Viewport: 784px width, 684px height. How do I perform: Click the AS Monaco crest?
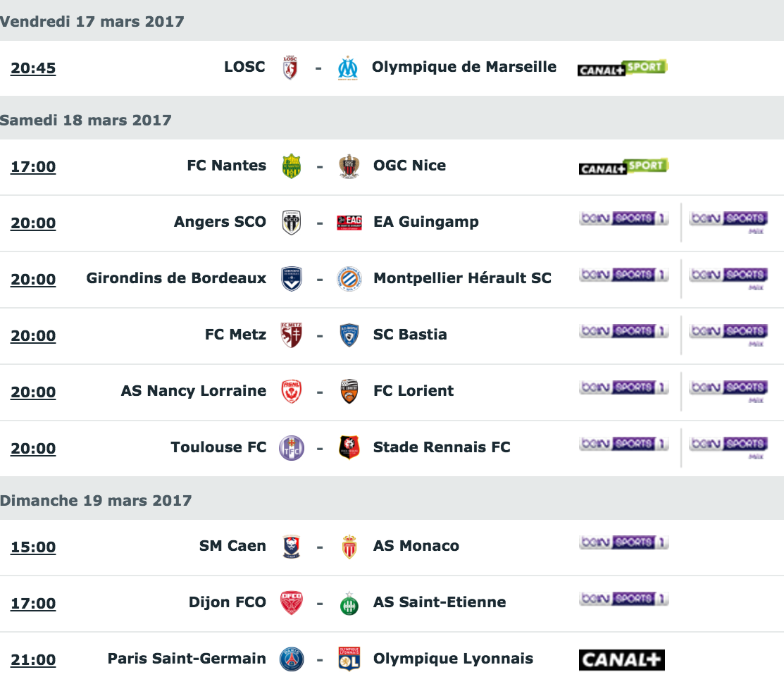349,547
